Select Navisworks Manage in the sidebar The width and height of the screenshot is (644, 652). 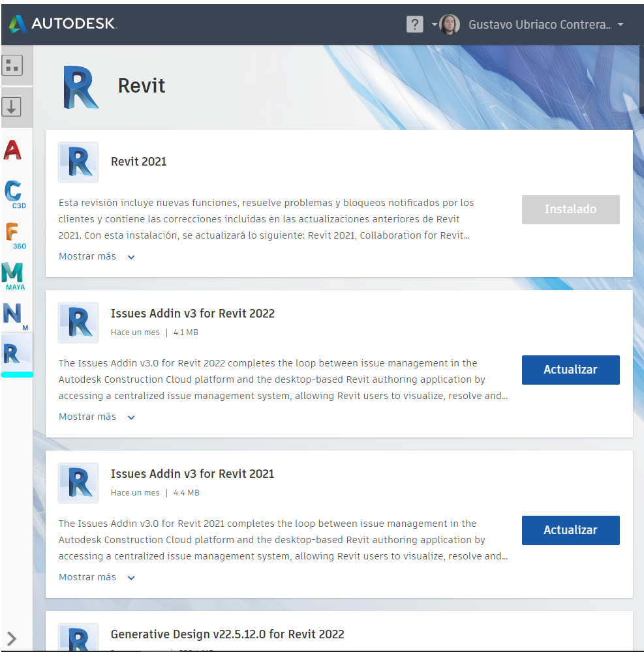[x=15, y=316]
